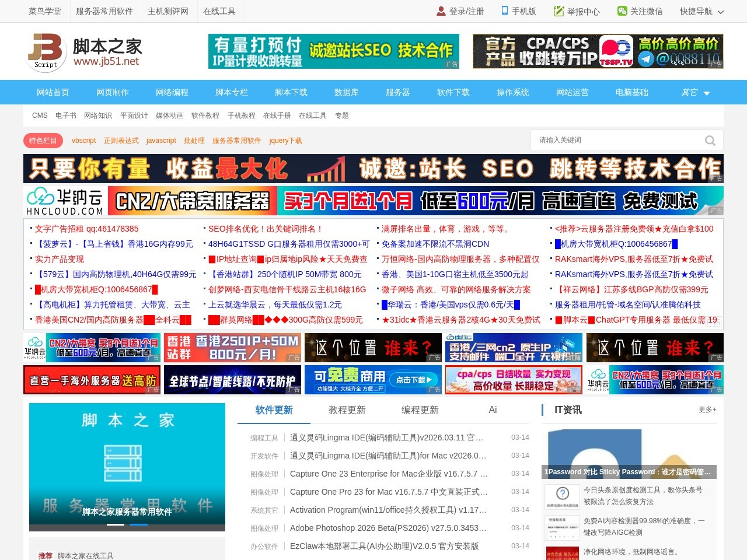Switch to the 教程更新 tab
747x560 pixels.
(x=347, y=410)
